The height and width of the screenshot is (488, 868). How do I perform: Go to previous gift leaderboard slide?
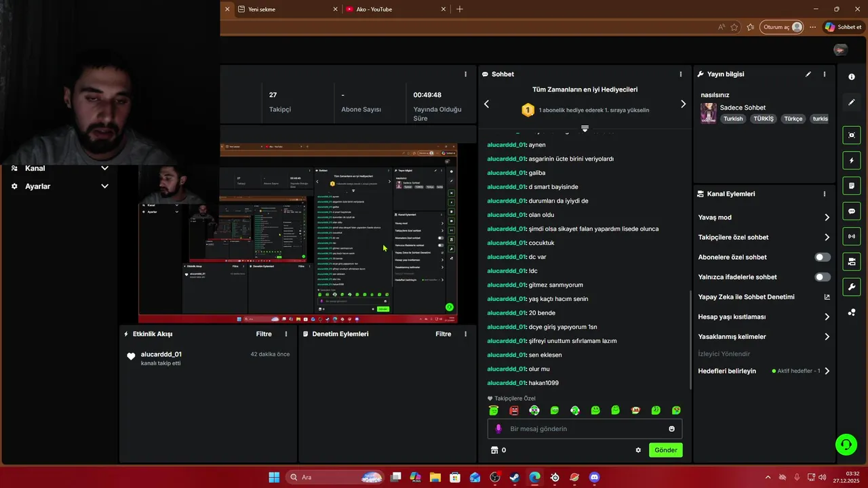point(486,104)
